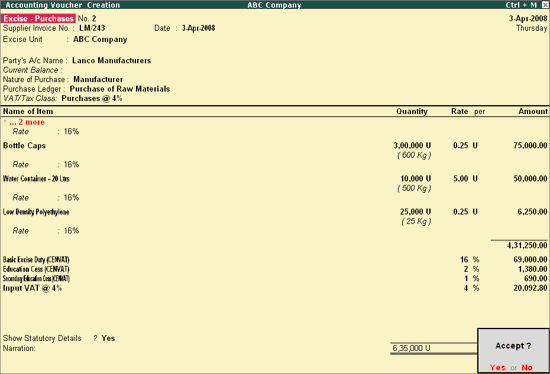
Task: Open Purchase of Raw Materials ledger field
Action: (120, 89)
